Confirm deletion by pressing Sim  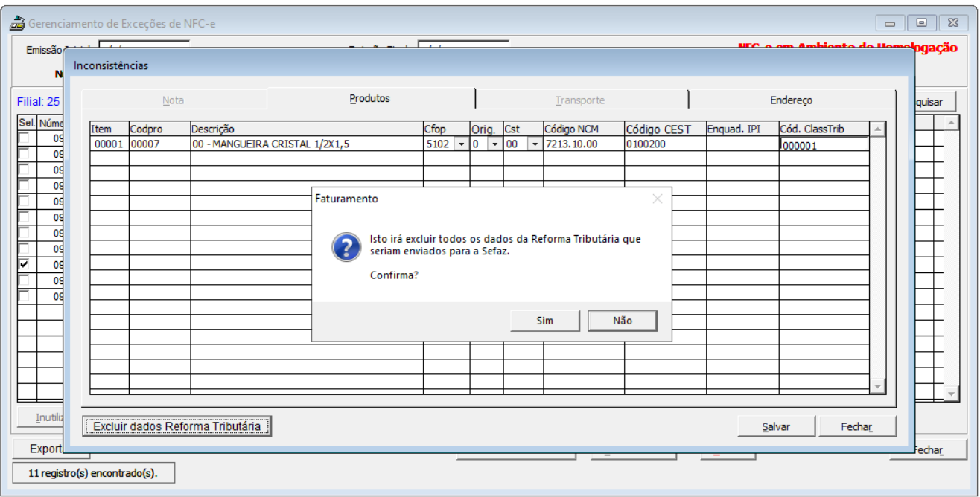(x=545, y=321)
